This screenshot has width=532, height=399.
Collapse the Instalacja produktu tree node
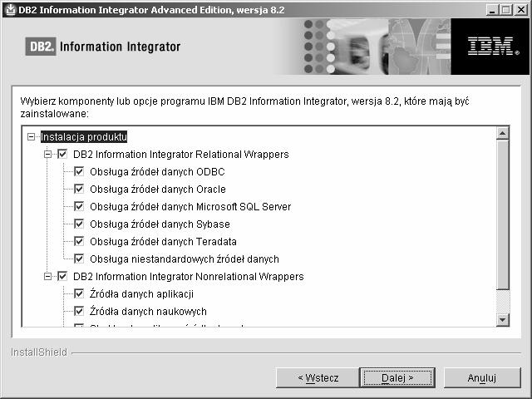(31, 137)
